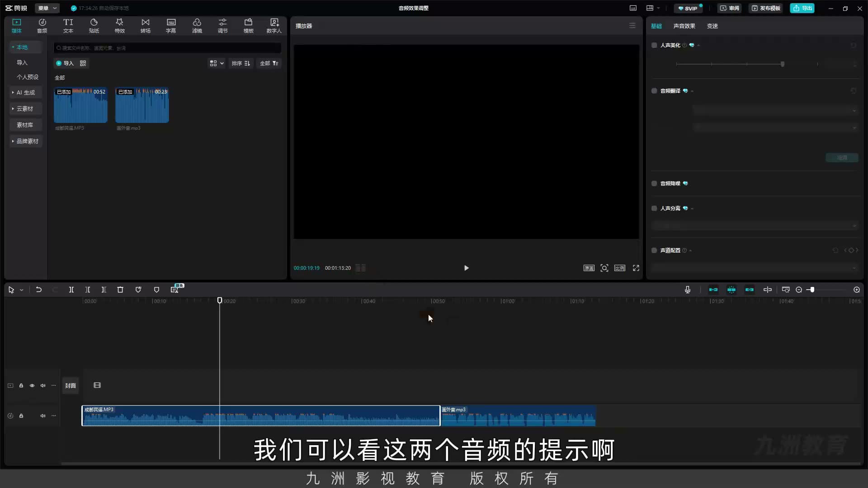The image size is (868, 488).
Task: Click the layout switch icon in title bar
Action: click(650, 8)
